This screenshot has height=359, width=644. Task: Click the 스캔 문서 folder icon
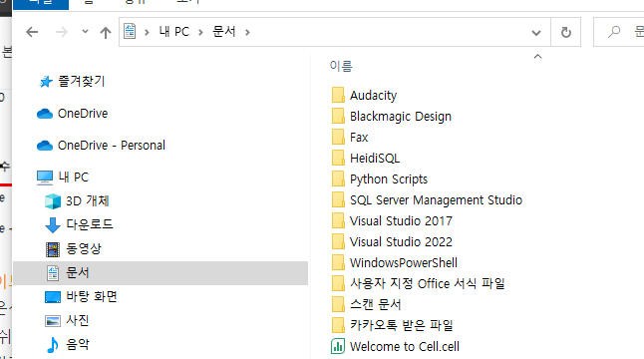tap(338, 305)
